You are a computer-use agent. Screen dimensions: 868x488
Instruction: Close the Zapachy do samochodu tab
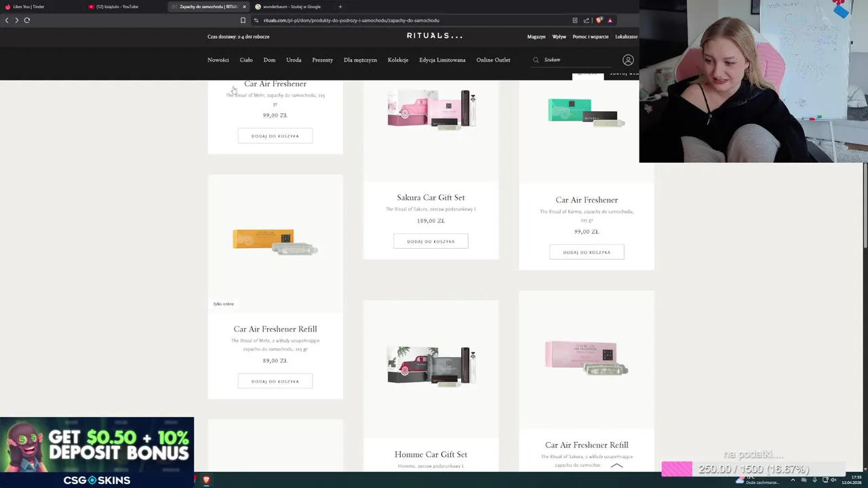coord(244,7)
